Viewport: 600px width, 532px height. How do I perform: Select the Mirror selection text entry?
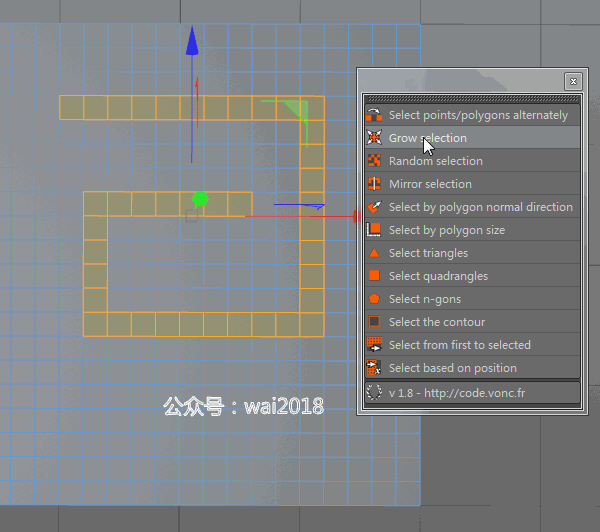pos(430,184)
